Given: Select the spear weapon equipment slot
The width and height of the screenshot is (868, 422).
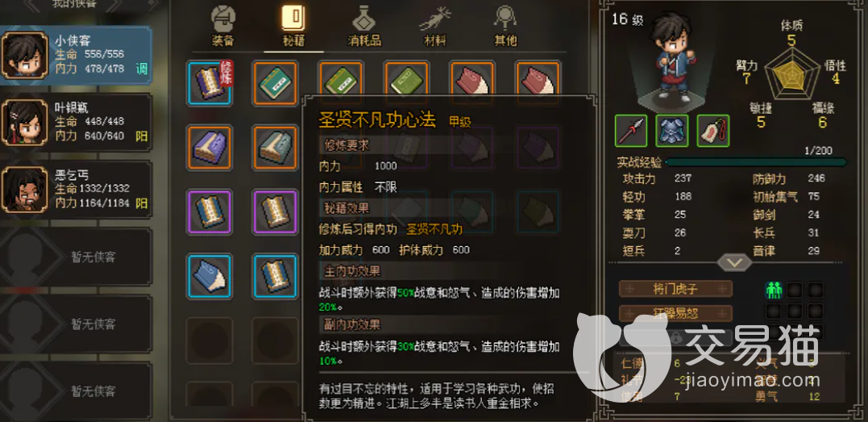Looking at the screenshot, I should 632,131.
